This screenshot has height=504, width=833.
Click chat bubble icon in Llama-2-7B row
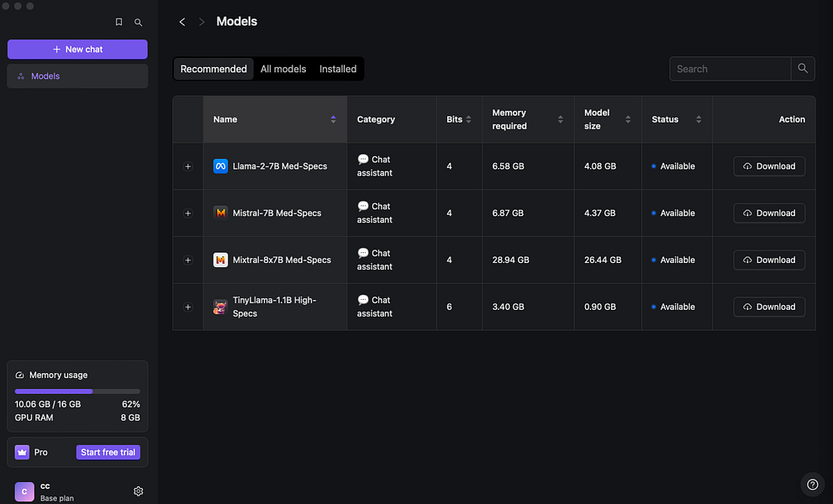coord(363,159)
